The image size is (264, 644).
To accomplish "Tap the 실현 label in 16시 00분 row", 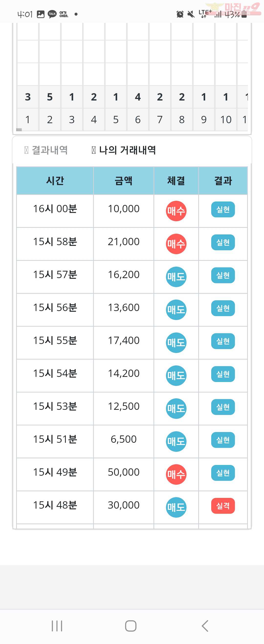I will (223, 210).
